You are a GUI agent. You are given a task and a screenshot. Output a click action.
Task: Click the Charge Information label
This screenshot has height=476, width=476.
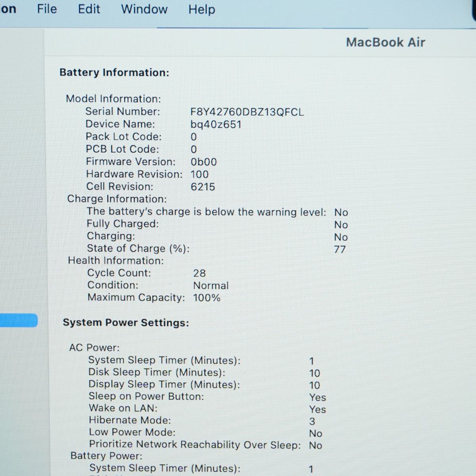click(117, 199)
